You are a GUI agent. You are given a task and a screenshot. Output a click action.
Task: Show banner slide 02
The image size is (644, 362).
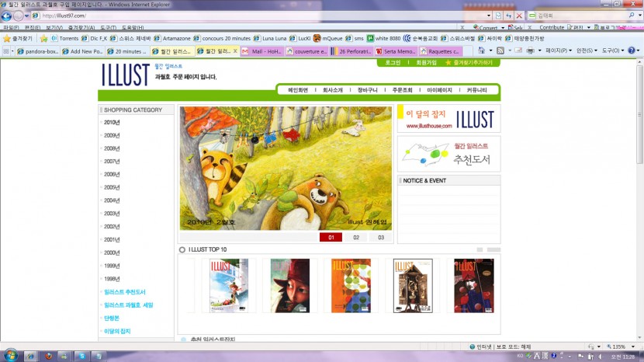tap(356, 238)
